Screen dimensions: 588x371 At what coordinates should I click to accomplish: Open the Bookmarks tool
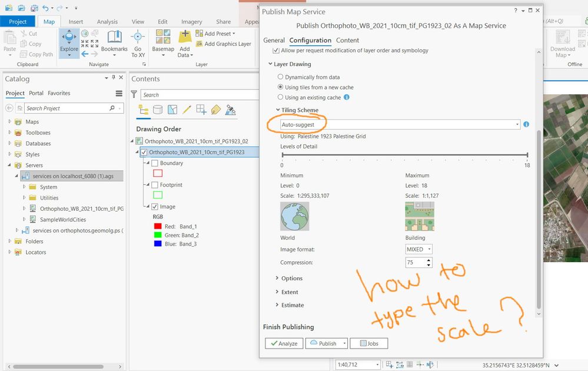pyautogui.click(x=114, y=43)
